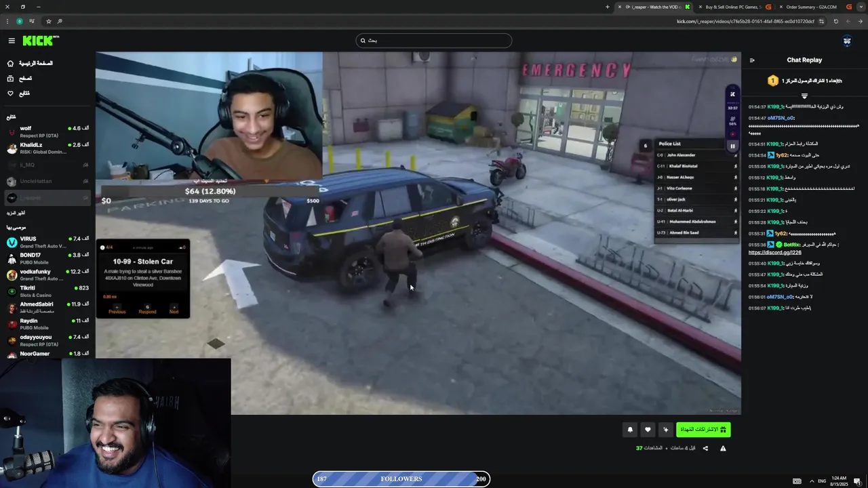Open a new browser tab with plus
The image size is (868, 488).
(608, 7)
